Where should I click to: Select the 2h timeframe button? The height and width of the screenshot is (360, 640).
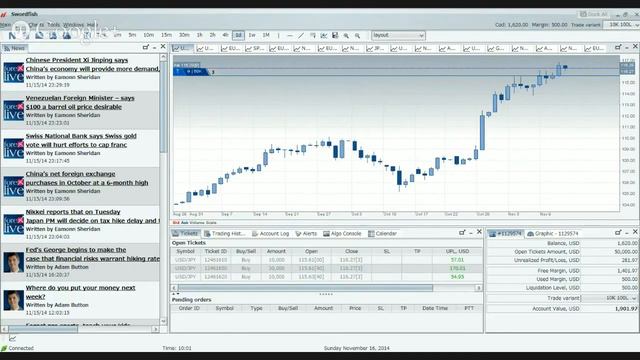point(212,36)
